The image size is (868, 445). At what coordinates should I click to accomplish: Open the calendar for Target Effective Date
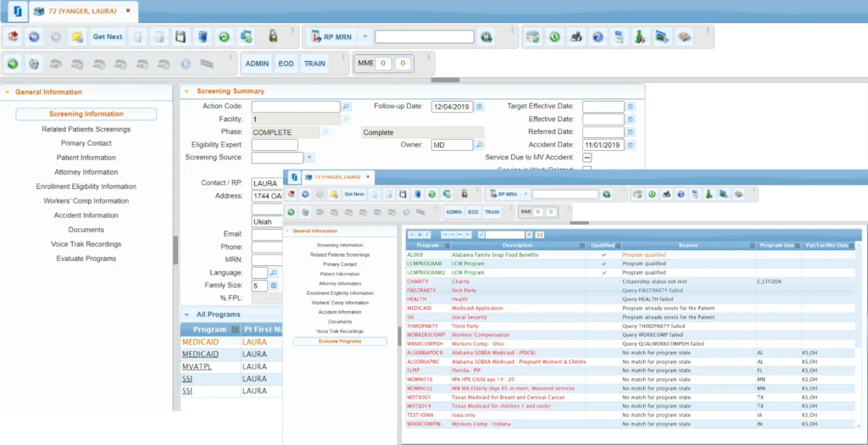tap(631, 106)
